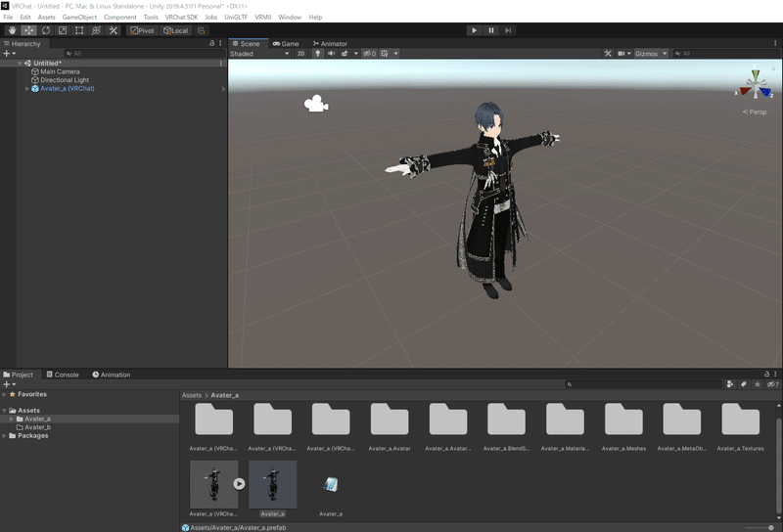Toggle Gizmos button in Scene view
The image size is (783, 532).
(647, 54)
